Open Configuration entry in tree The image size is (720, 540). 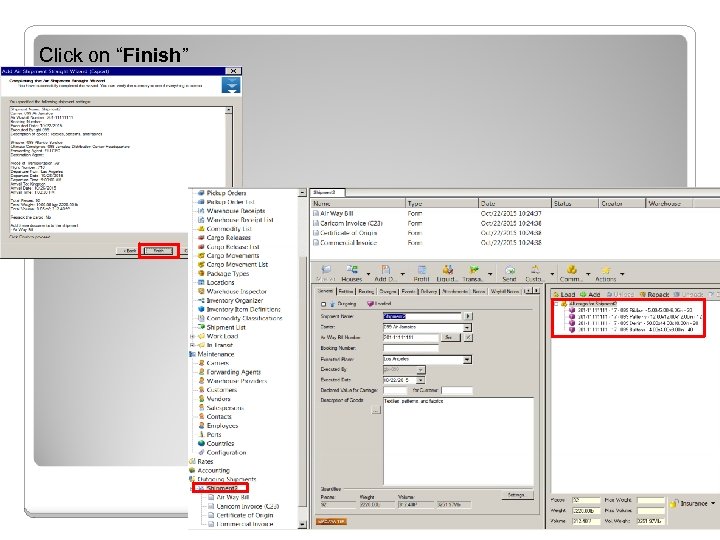pos(222,452)
